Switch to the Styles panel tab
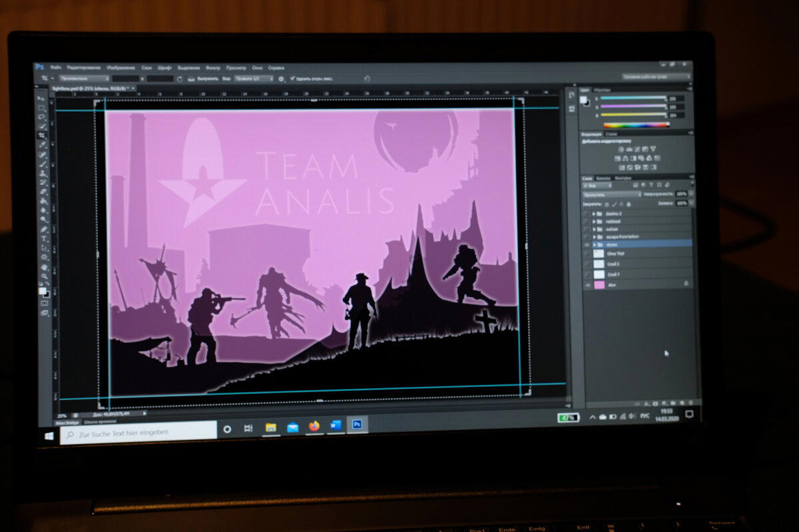The image size is (799, 532). click(611, 134)
